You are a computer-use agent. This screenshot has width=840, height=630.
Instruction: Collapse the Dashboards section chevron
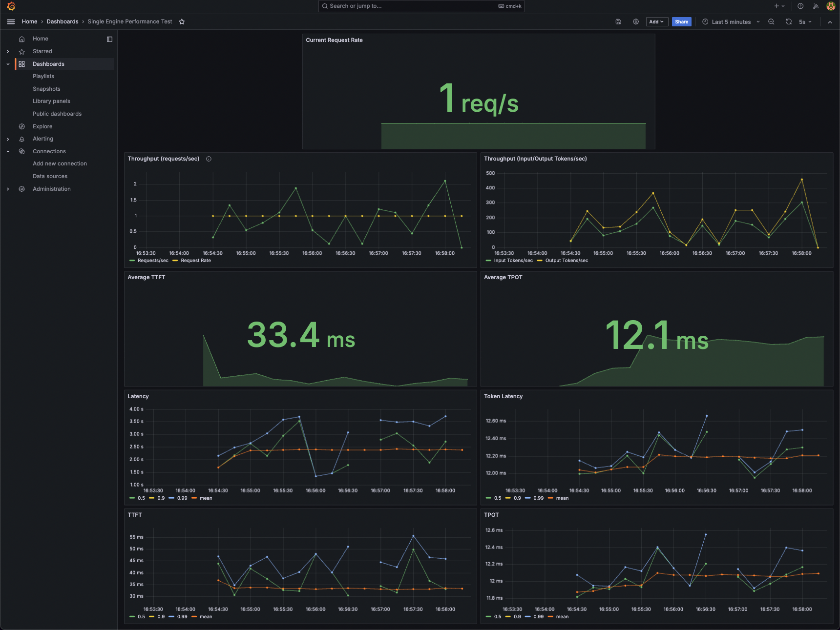point(8,64)
